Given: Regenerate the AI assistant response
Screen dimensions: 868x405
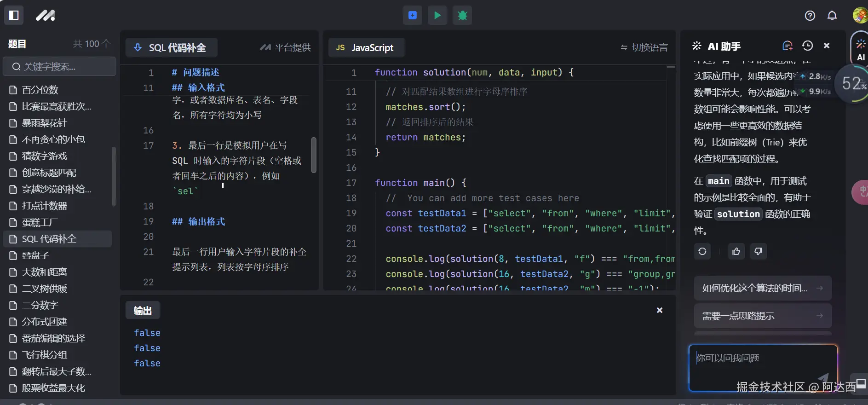Looking at the screenshot, I should pos(702,251).
